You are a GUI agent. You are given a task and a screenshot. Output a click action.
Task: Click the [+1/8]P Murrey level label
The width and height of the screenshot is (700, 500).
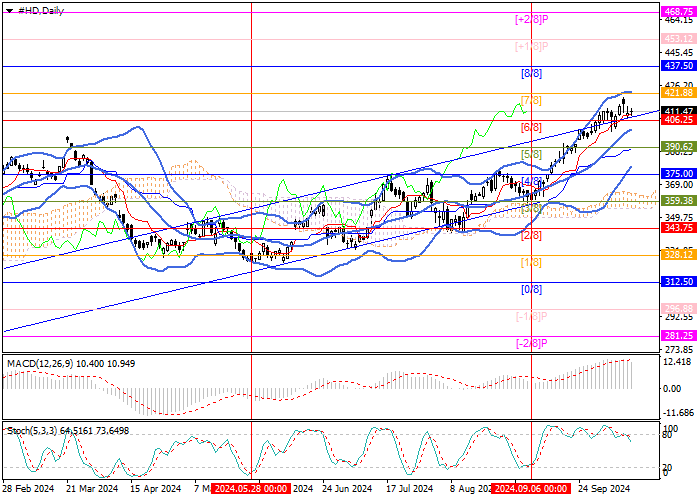531,46
